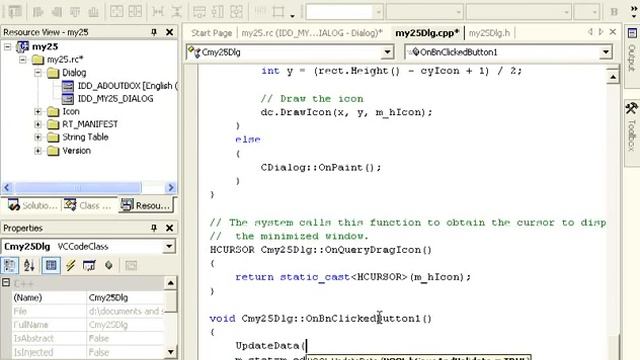Click the (Name) value Cmy25Dlg field
640x360 pixels.
point(125,298)
